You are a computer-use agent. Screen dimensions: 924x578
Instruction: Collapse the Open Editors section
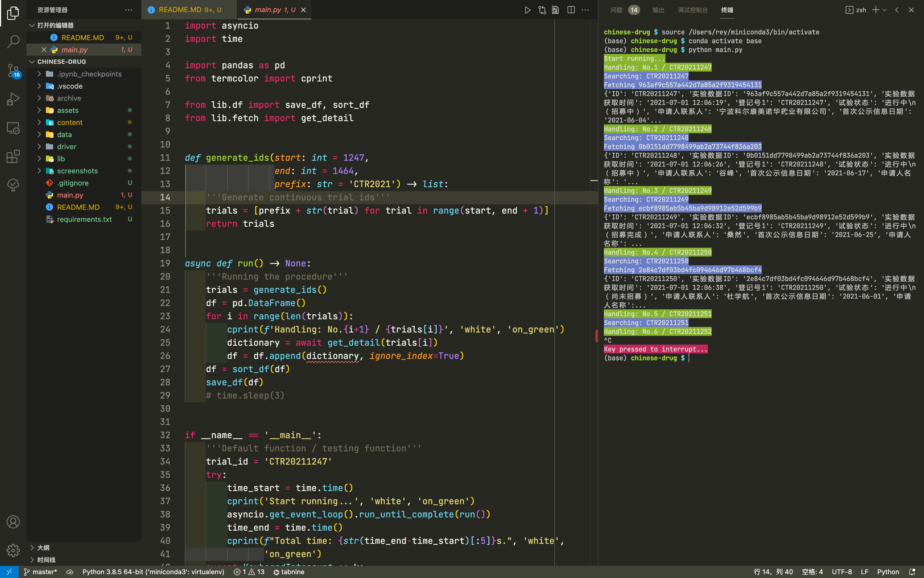click(84, 25)
